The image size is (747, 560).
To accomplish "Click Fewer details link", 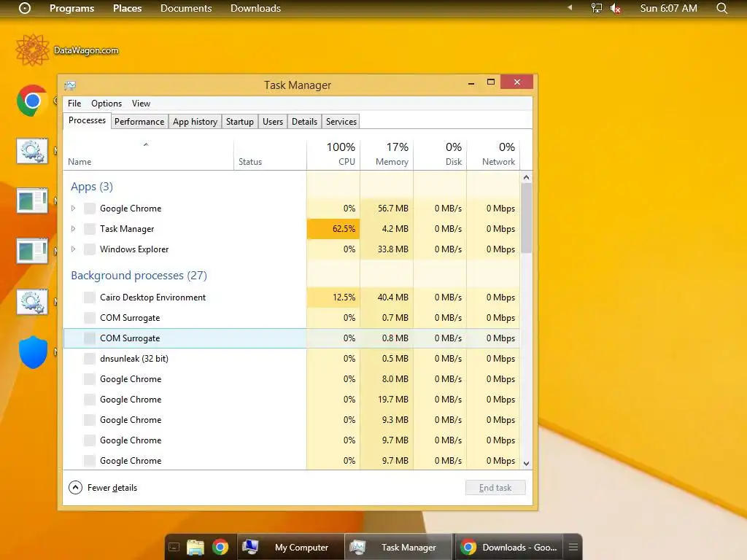I will [x=112, y=488].
